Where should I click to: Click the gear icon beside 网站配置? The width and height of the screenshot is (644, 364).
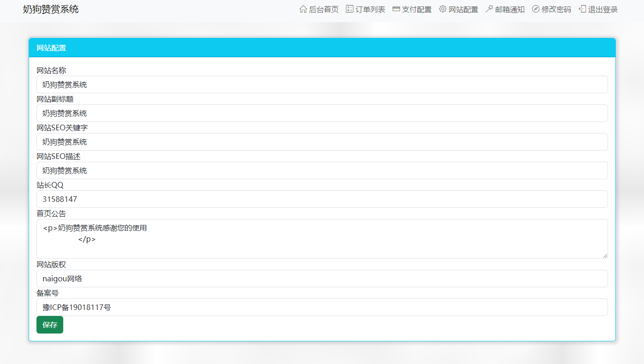(441, 9)
